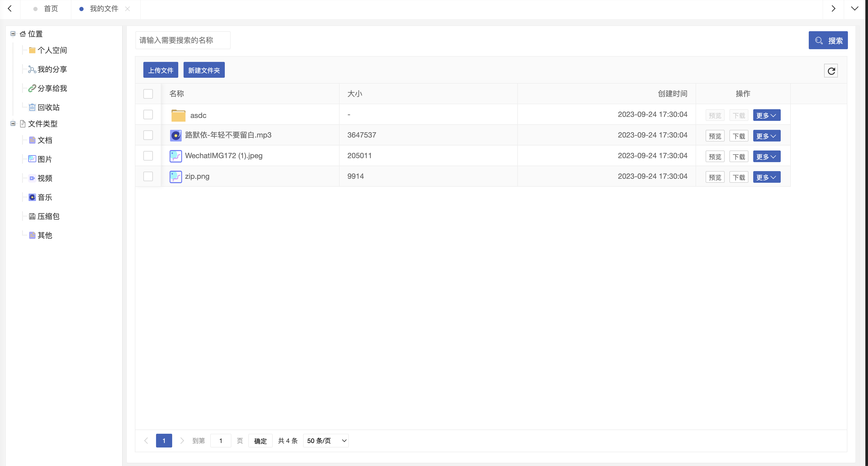The width and height of the screenshot is (868, 466).
Task: Open the Recycle Bin (回收站) icon
Action: point(32,107)
